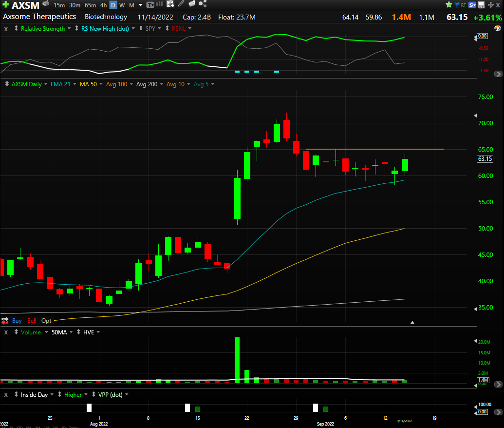This screenshot has width=504, height=428.
Task: Expand the RSNL dropdown arrow
Action: pyautogui.click(x=189, y=29)
